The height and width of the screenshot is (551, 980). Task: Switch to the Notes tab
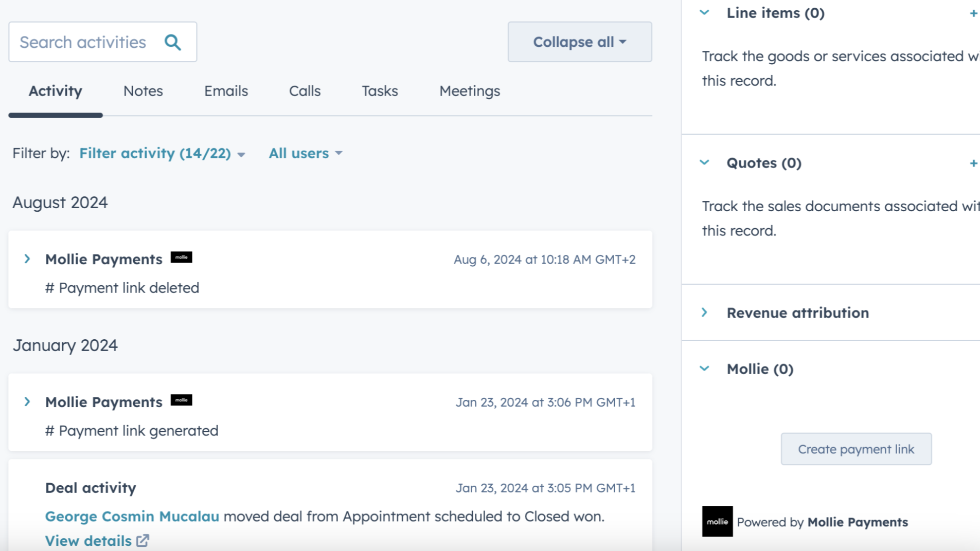click(x=143, y=91)
